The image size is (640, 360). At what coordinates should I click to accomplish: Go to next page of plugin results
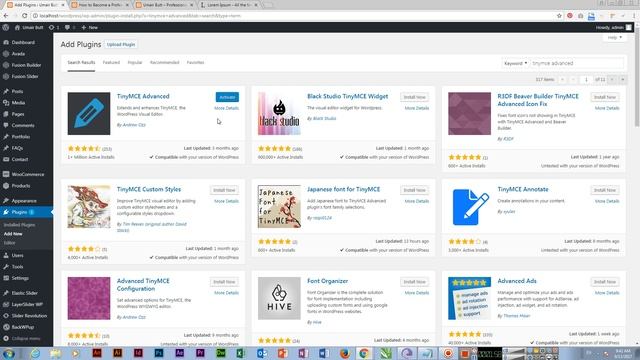(612, 80)
